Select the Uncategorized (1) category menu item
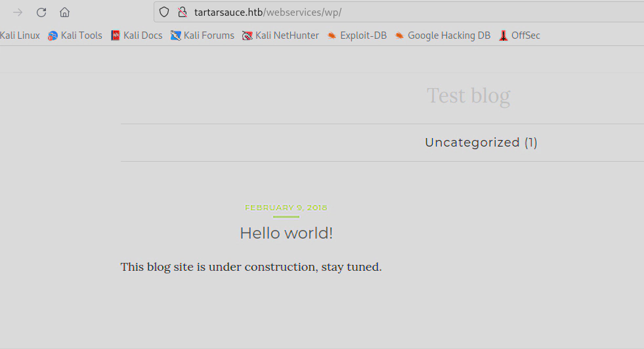This screenshot has width=644, height=349. 481,143
